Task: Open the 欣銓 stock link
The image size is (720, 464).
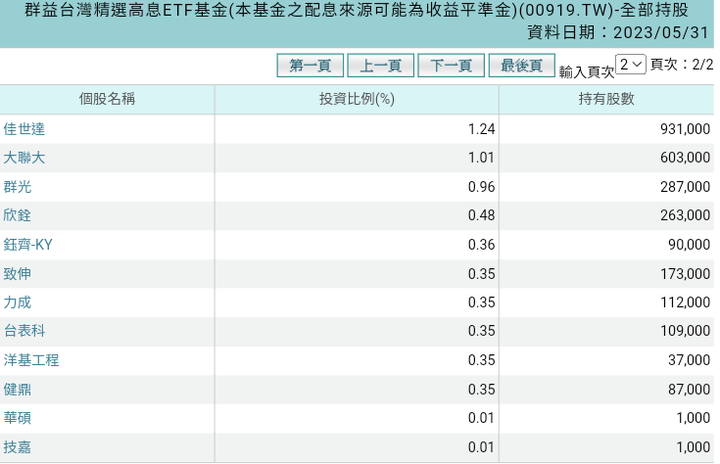Action: tap(17, 215)
